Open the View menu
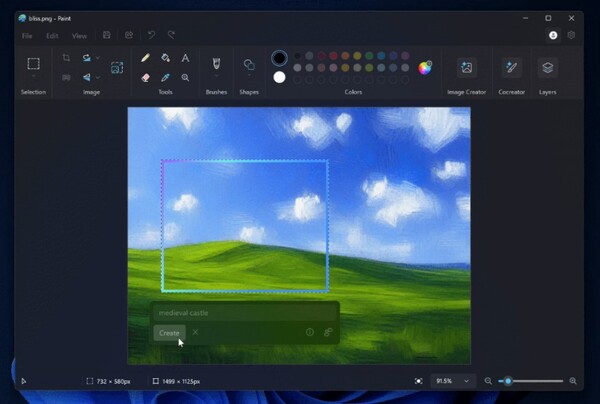This screenshot has width=600, height=404. [79, 36]
